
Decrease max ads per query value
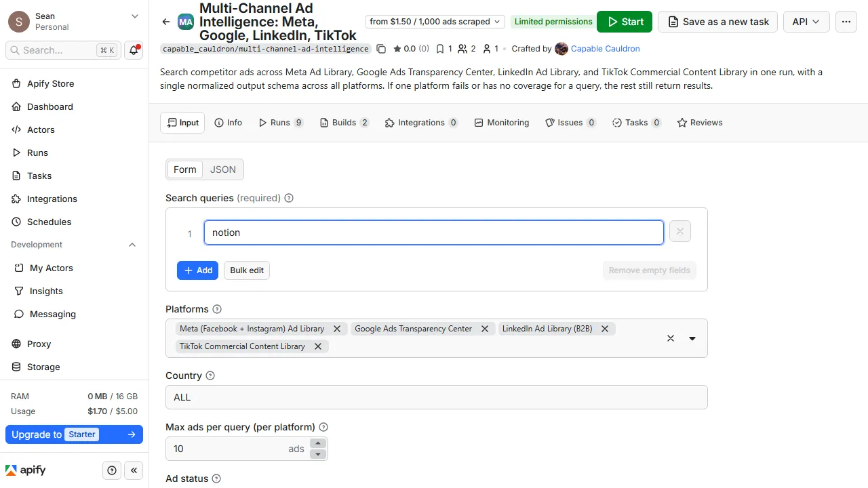click(317, 454)
